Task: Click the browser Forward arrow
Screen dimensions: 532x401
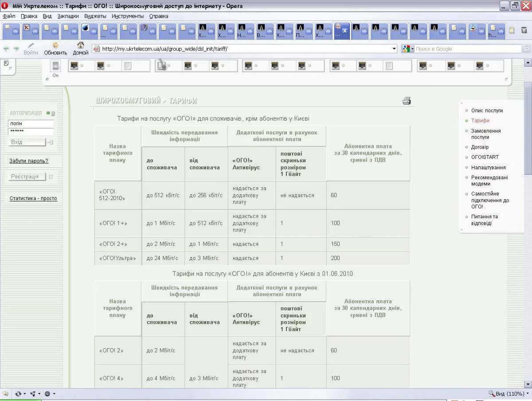Action: coord(16,49)
